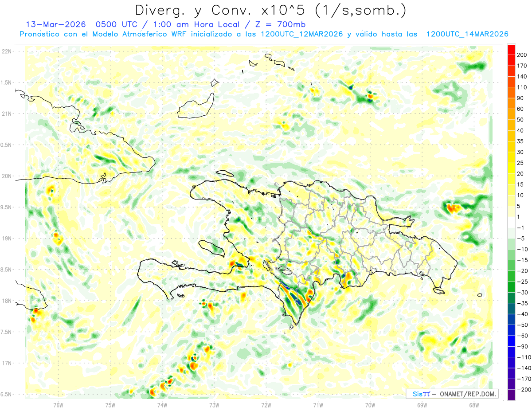Viewport: 532px width, 411px height.
Task: Select colorbar value -15
Action: click(522, 260)
